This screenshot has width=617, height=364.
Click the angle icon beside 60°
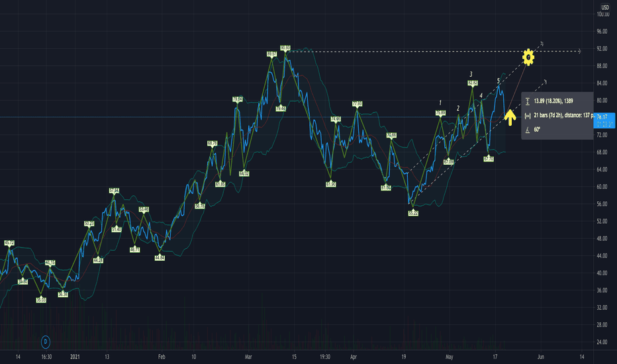528,130
